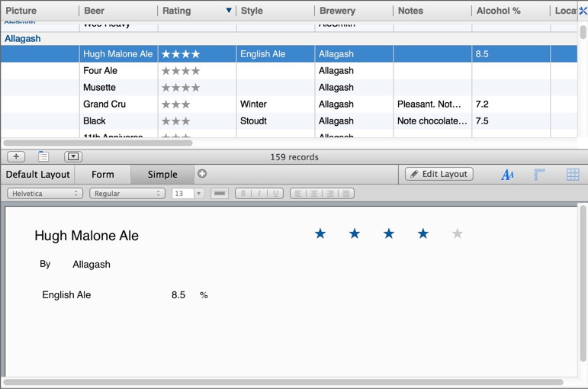
Task: Click the first blue star in layout
Action: (320, 233)
